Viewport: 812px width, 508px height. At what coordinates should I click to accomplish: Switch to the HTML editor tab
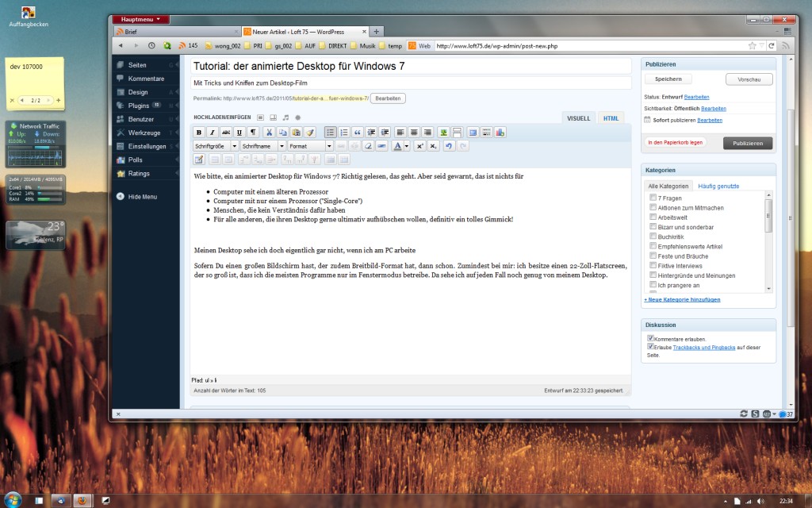point(611,118)
